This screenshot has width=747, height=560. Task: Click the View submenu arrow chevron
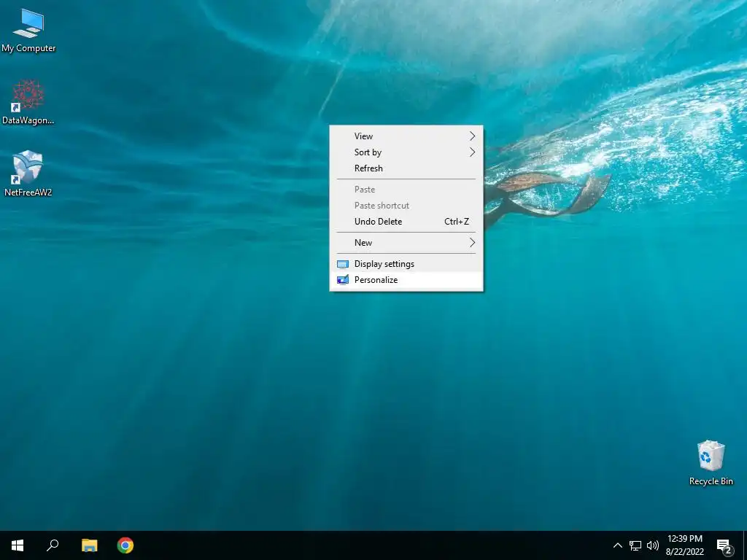472,136
